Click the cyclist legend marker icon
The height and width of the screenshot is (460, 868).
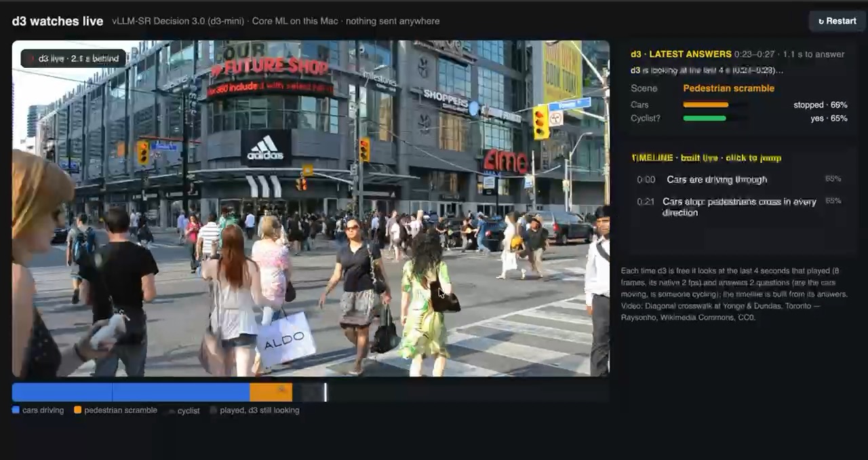[x=172, y=411]
